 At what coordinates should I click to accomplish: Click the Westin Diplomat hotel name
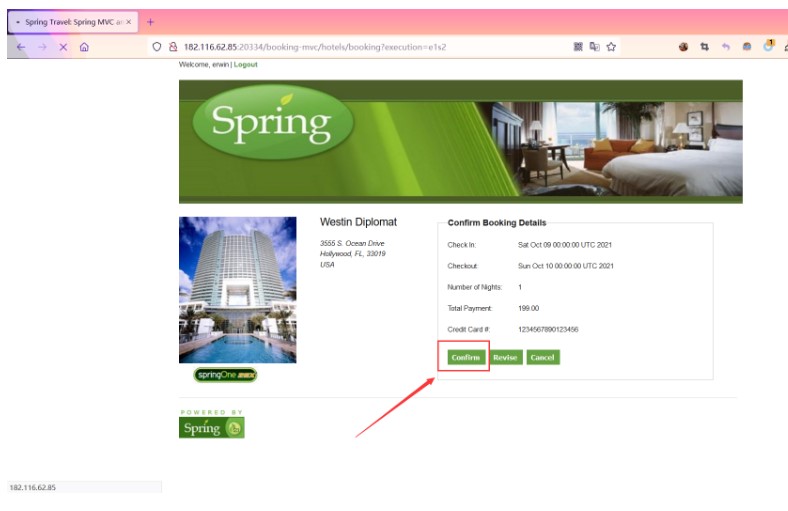click(358, 222)
